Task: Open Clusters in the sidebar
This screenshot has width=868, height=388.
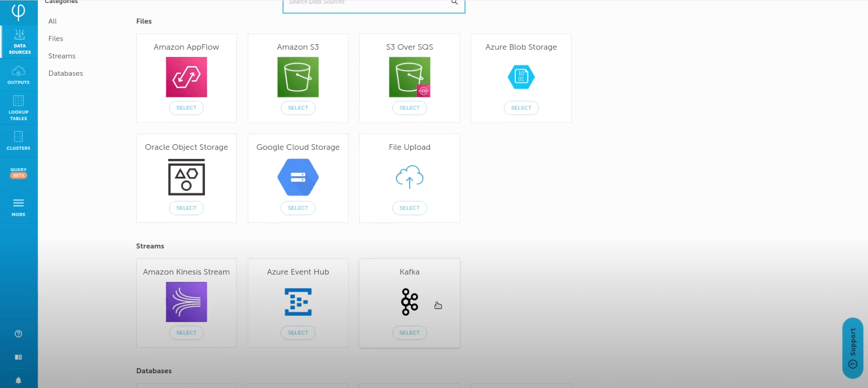Action: [19, 141]
